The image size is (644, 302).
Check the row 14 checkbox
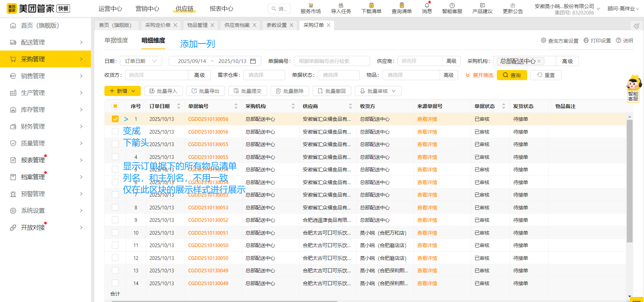point(115,283)
